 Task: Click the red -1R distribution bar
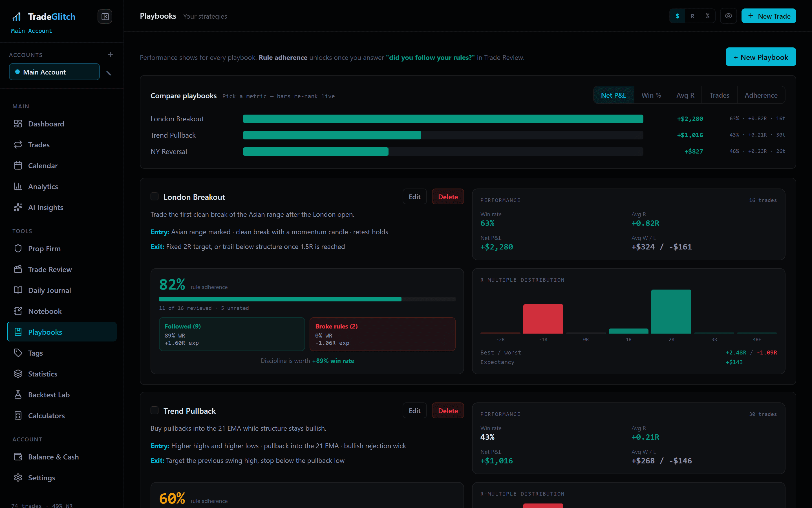(543, 319)
